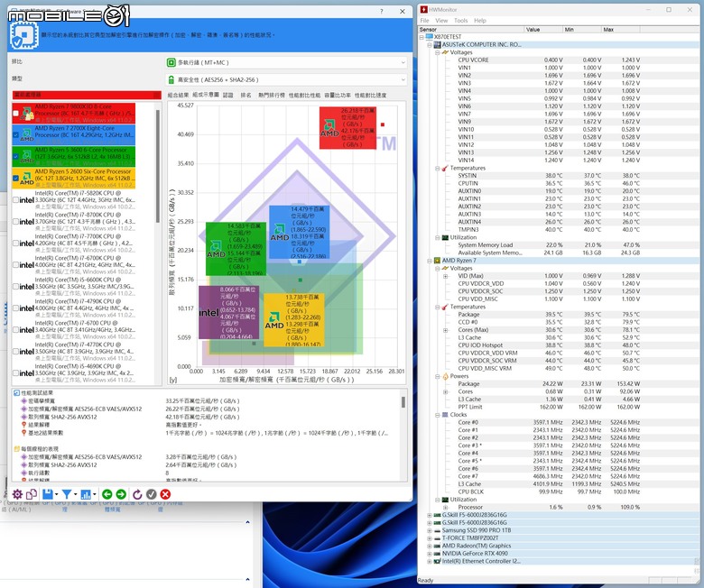The image size is (704, 588).
Task: Click the NVIDIA GeForce RTX 4090 icon in HWMonitor
Action: click(438, 554)
